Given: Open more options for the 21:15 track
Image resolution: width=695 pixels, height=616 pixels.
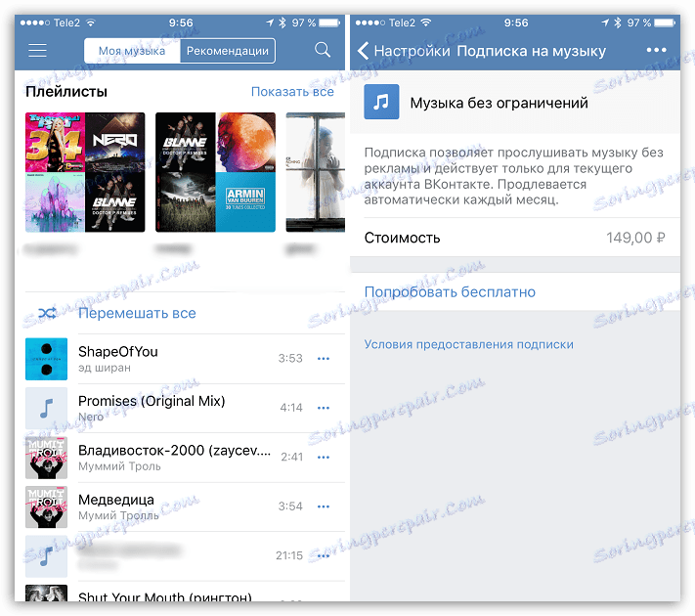Looking at the screenshot, I should pyautogui.click(x=324, y=555).
